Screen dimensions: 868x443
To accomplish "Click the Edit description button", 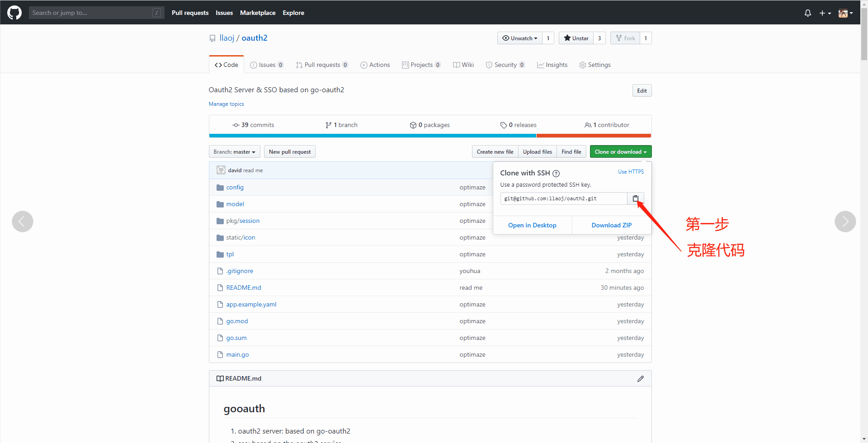I will pyautogui.click(x=642, y=90).
